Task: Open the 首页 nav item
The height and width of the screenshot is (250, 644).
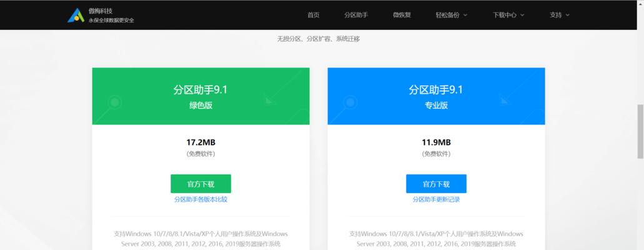Action: [314, 15]
